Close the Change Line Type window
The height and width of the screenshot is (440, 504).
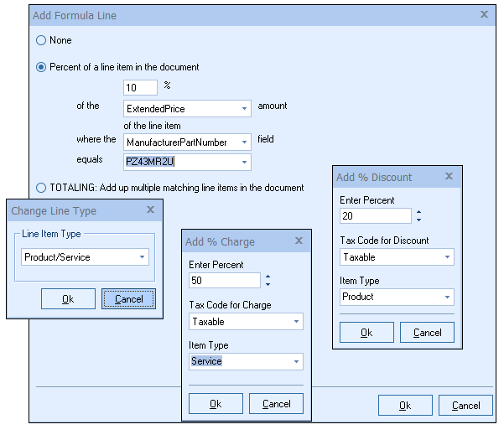(150, 211)
